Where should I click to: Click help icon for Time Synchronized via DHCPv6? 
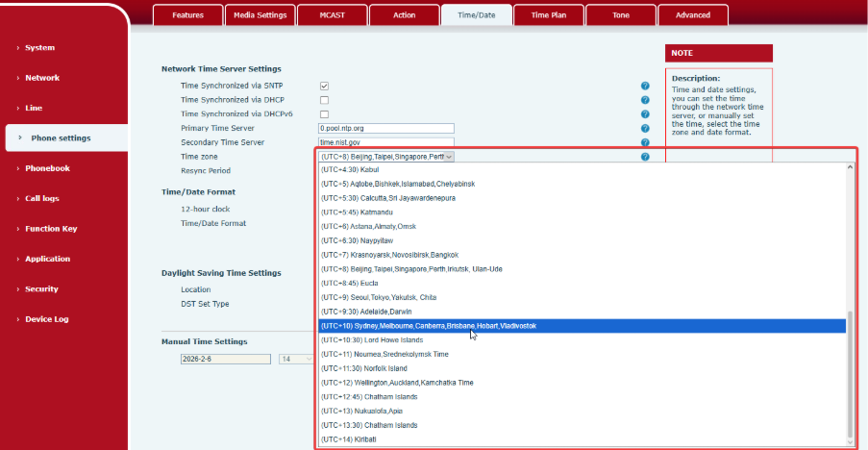645,114
